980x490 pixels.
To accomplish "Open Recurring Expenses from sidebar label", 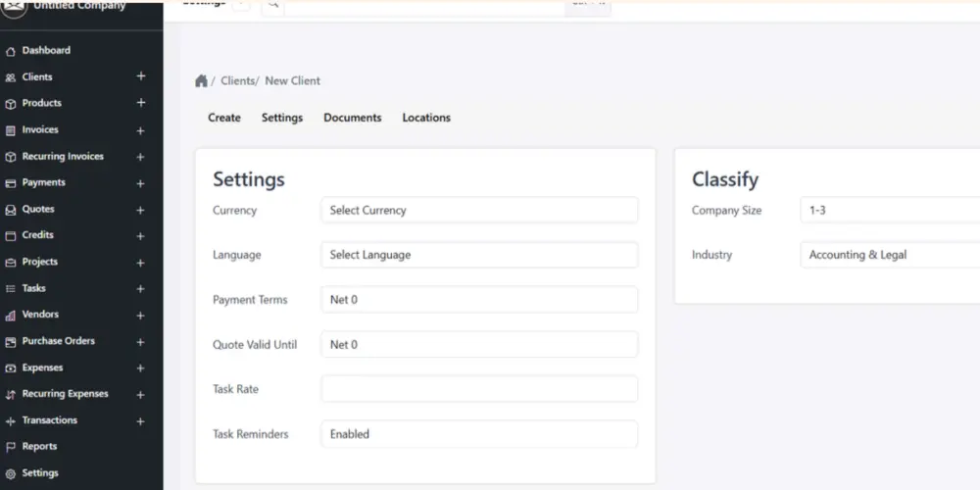I will [65, 394].
